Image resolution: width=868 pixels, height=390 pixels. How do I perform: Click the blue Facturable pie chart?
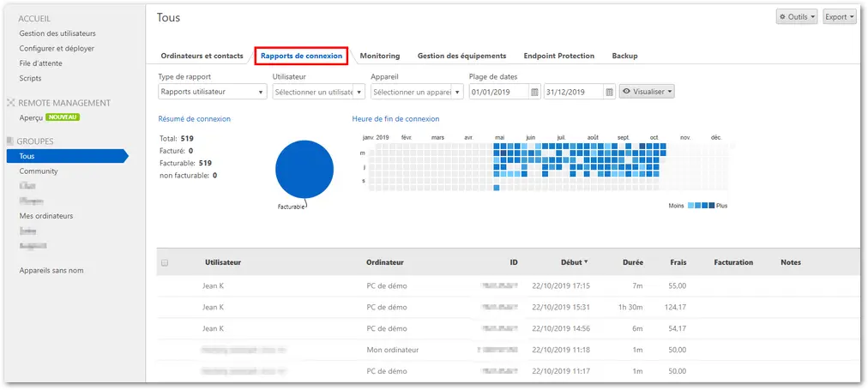[x=304, y=169]
